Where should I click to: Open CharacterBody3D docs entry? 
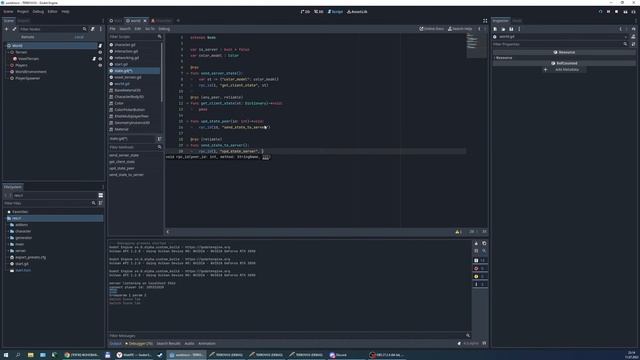[x=129, y=97]
